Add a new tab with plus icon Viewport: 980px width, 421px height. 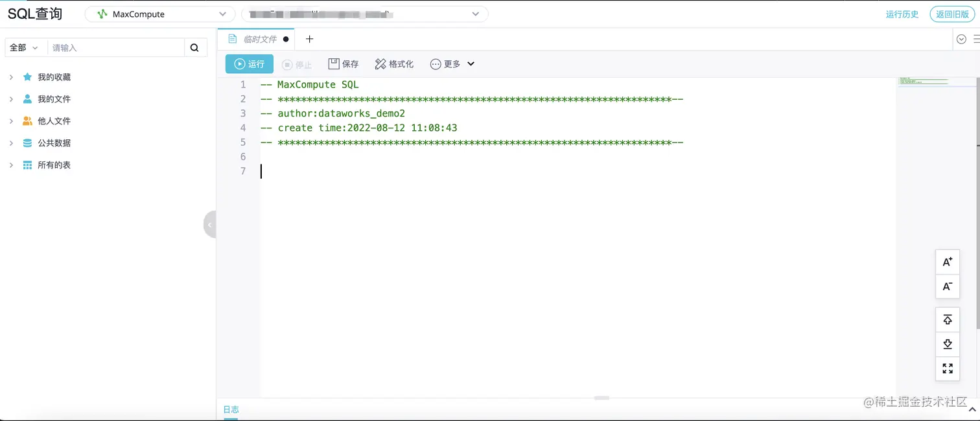(309, 39)
